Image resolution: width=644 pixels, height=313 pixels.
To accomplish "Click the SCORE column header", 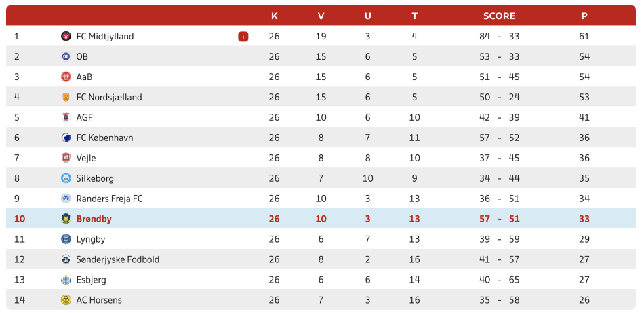I will 499,16.
